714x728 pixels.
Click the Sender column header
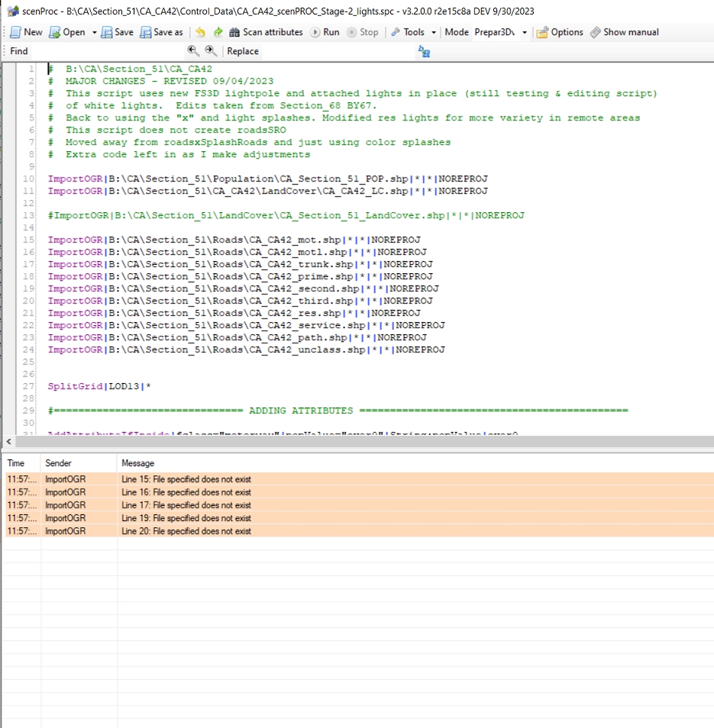point(79,463)
